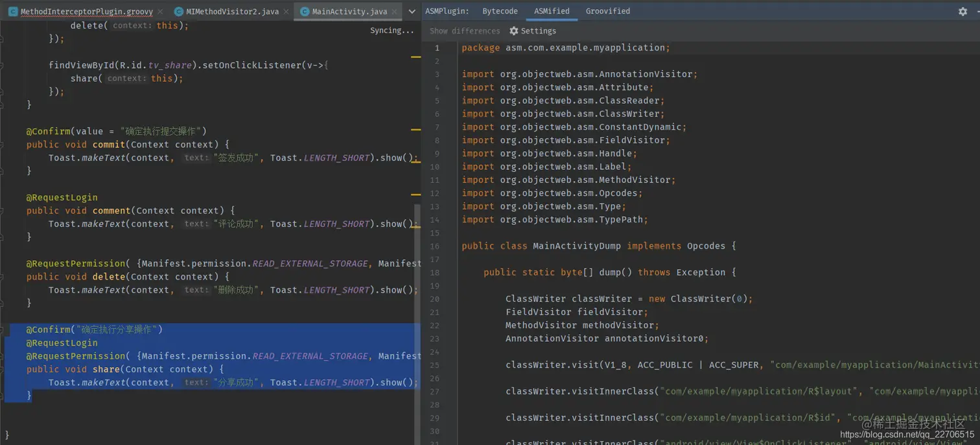Open the Groovified tab
The height and width of the screenshot is (445, 980).
point(607,11)
